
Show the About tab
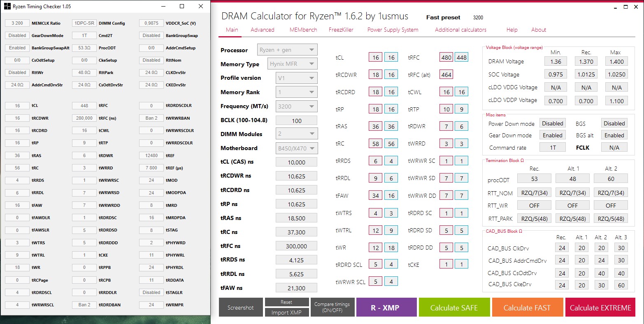click(539, 30)
